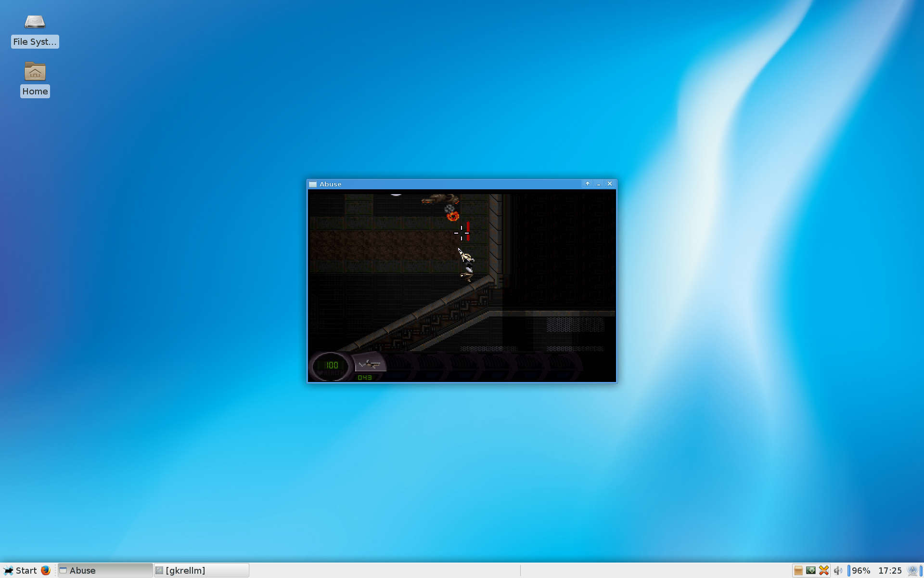Restore the [gkrellm] taskbar window
Viewport: 924px width, 578px height.
201,570
